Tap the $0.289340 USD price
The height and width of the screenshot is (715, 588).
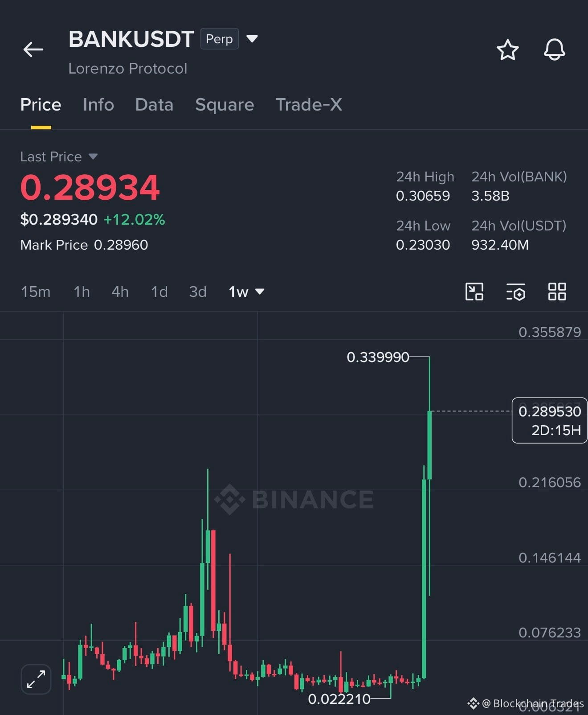59,219
